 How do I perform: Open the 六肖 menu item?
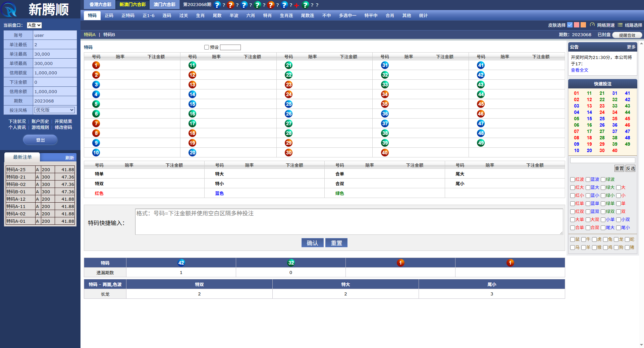251,15
